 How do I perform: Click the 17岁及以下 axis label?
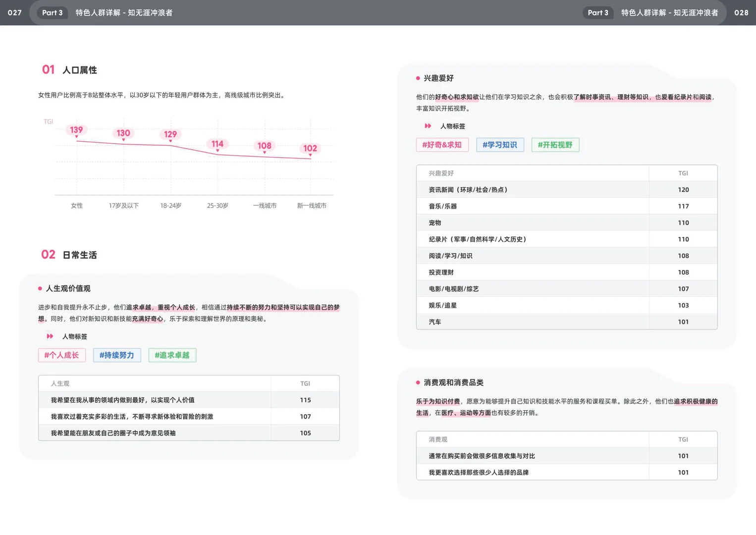click(124, 206)
